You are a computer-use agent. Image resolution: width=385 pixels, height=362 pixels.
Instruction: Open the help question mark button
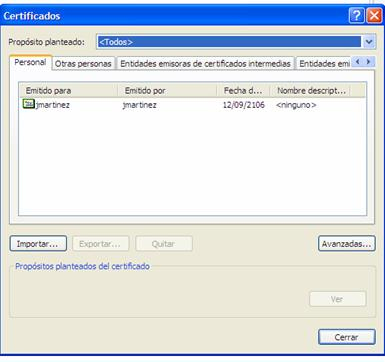pyautogui.click(x=356, y=16)
